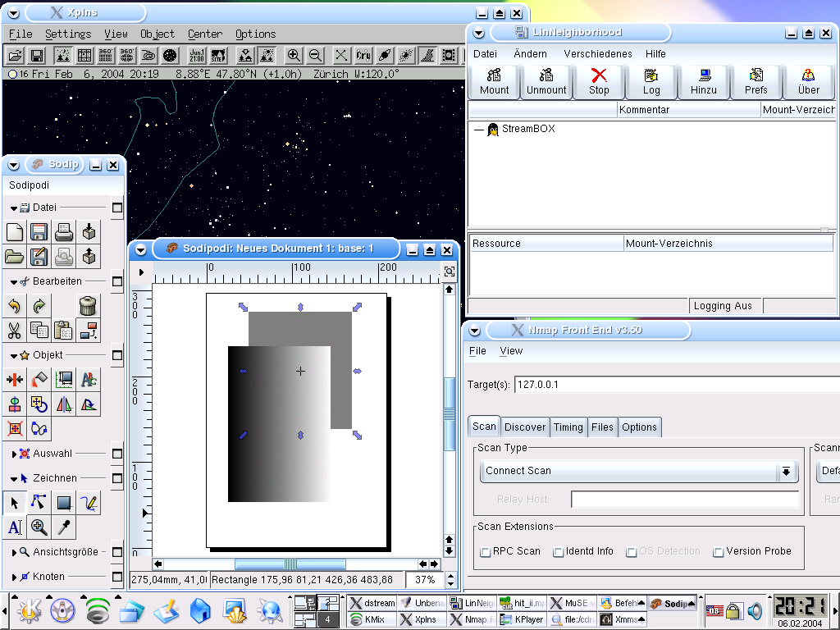Image resolution: width=840 pixels, height=630 pixels.
Task: Collapse the Datei section in Sodipodi
Action: pyautogui.click(x=14, y=208)
